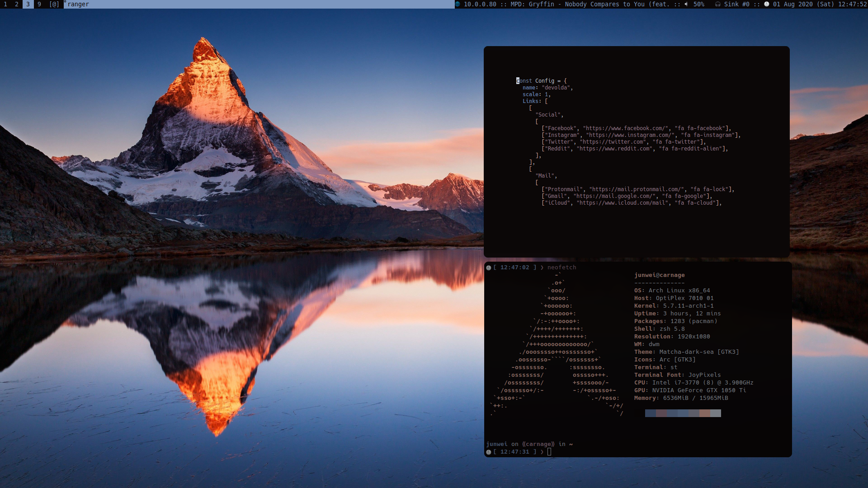Viewport: 868px width, 488px height.
Task: Click the Reddit link entry line
Action: pos(635,149)
